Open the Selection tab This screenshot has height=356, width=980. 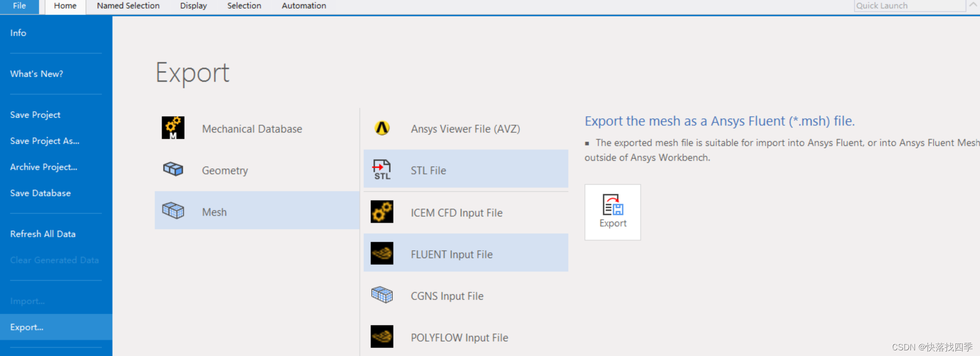244,6
